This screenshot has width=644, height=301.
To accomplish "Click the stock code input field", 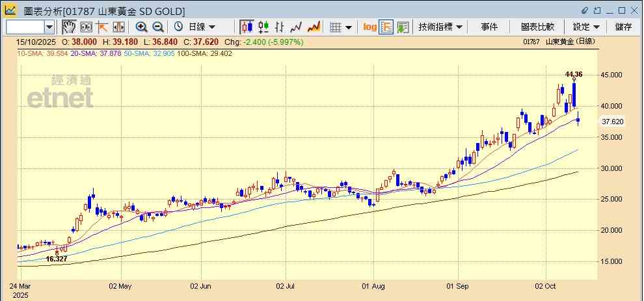I will pos(25,27).
